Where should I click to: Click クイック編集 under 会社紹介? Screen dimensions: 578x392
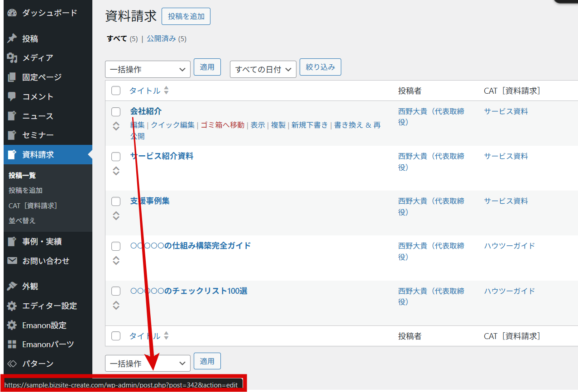pyautogui.click(x=172, y=125)
